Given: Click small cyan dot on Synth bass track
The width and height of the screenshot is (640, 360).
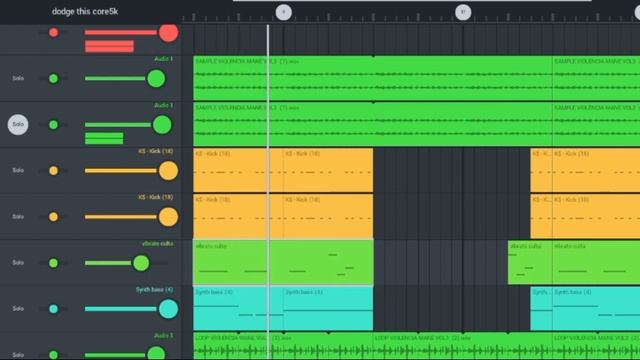Looking at the screenshot, I should [53, 309].
